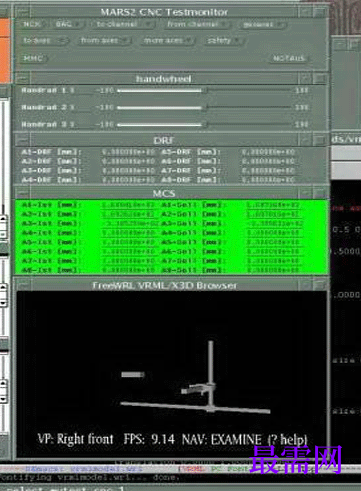This screenshot has height=491, width=361.
Task: Minimize the handwheel window
Action: click(x=306, y=79)
